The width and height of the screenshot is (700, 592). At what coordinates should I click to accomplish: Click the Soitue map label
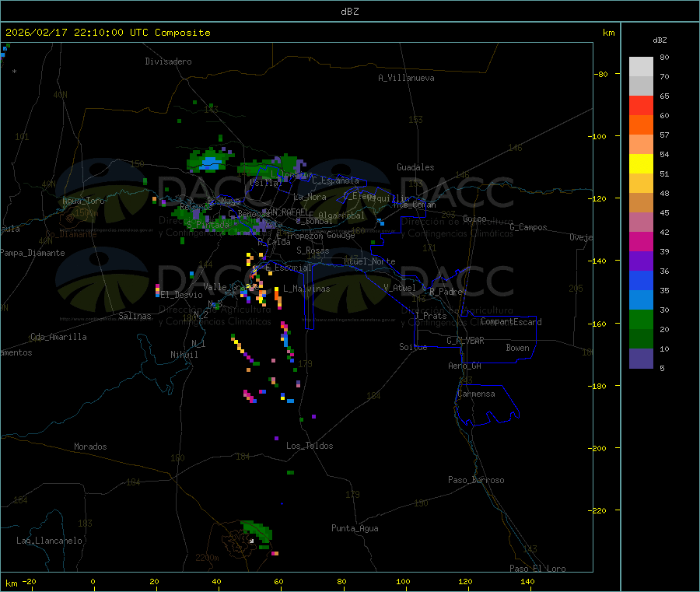[x=413, y=347]
